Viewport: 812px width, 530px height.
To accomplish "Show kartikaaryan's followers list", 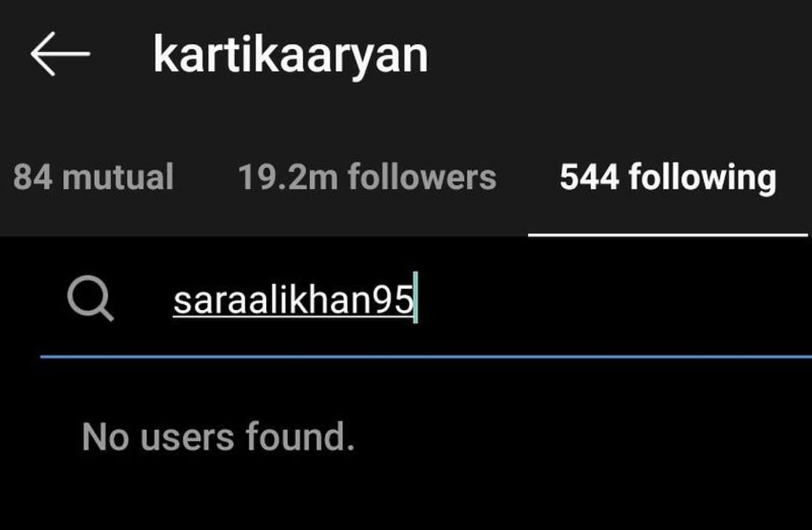I will pos(367,177).
